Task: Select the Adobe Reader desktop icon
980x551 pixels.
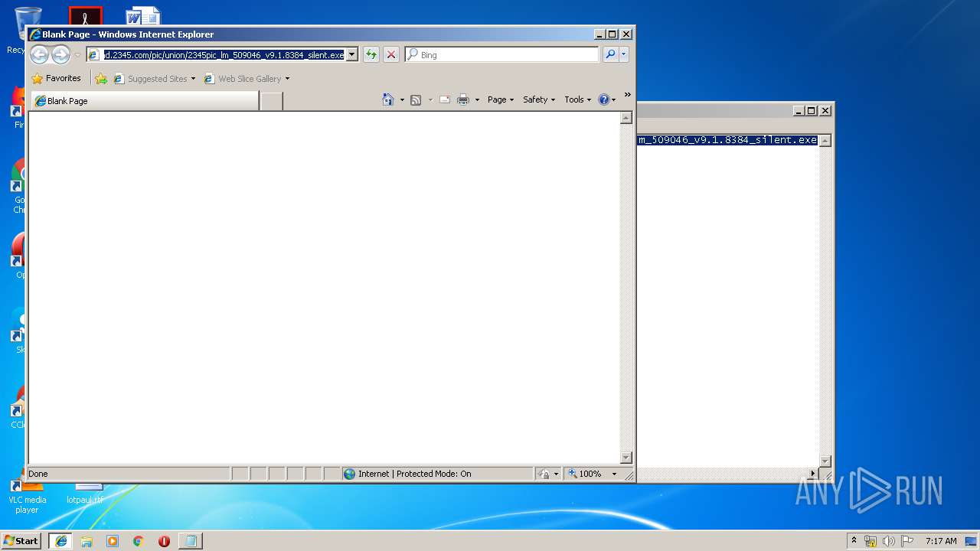Action: (85, 16)
